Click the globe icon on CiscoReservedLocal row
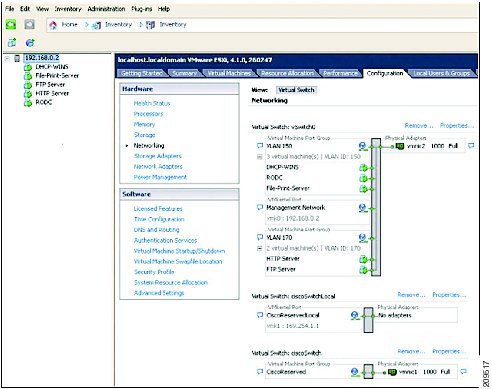Screen dimensions: 492x389 pyautogui.click(x=355, y=315)
